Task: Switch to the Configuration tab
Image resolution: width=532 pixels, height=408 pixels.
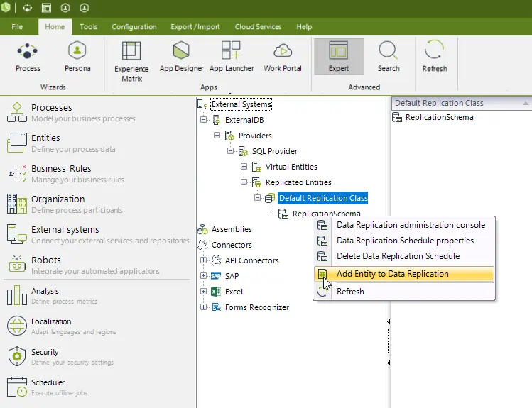Action: pyautogui.click(x=134, y=27)
